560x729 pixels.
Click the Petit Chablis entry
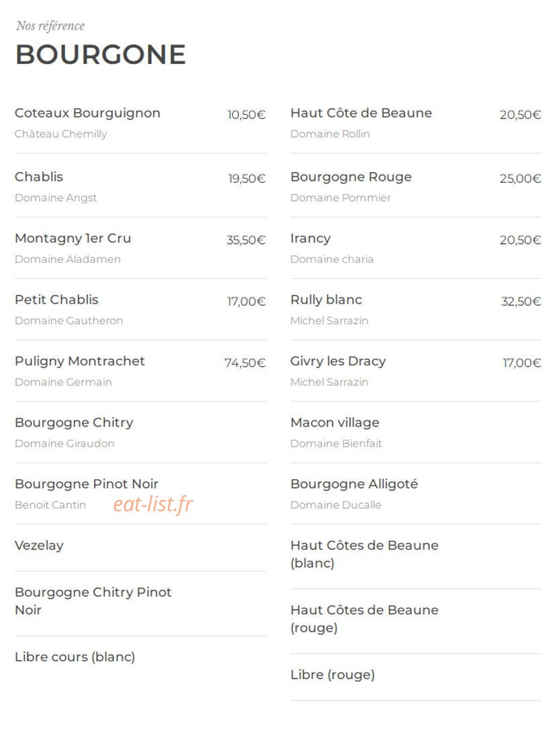tap(140, 309)
